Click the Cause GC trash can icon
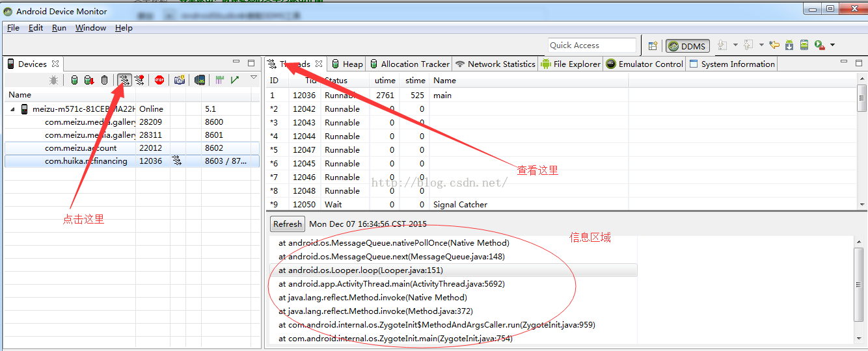Viewport: 868px width, 351px height. coord(104,80)
